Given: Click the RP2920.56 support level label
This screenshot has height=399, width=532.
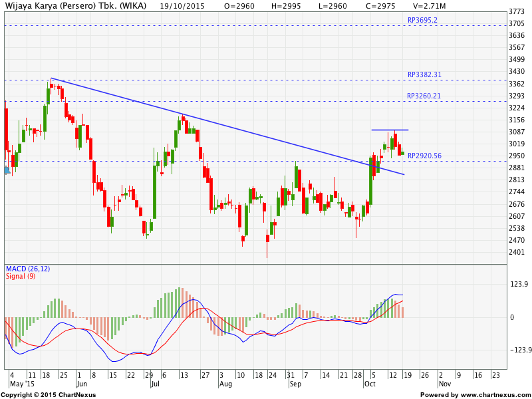Looking at the screenshot, I should click(x=426, y=156).
